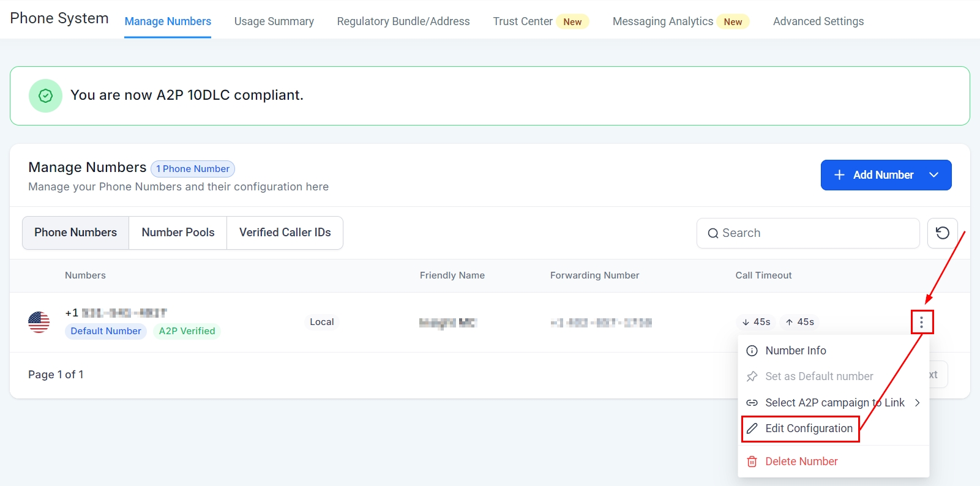Choose Edit Configuration from the menu

[809, 428]
